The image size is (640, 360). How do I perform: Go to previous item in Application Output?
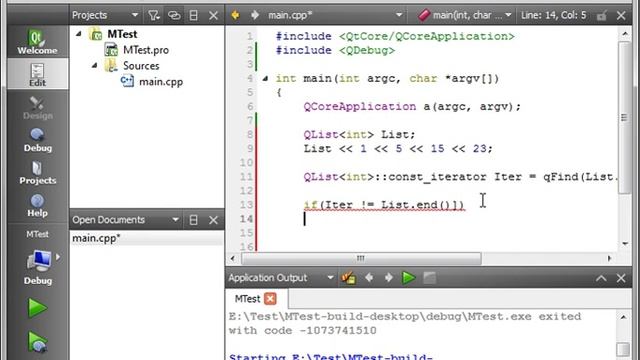coord(369,278)
